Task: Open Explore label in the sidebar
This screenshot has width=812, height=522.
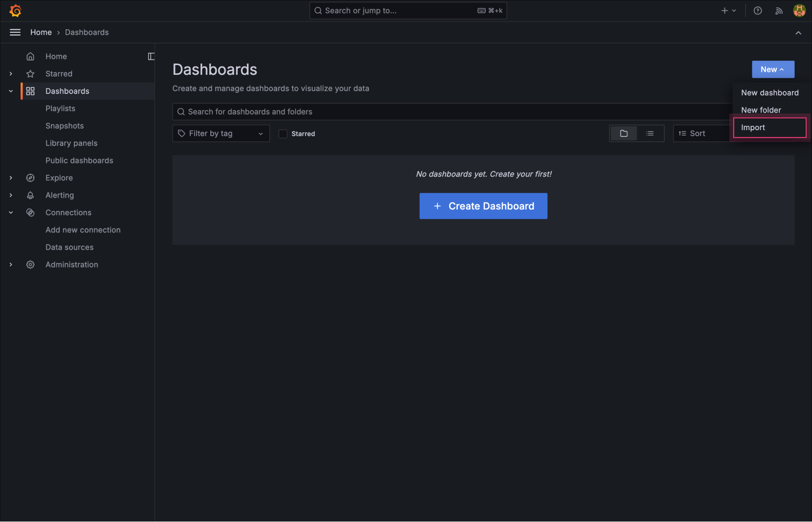Action: 59,178
